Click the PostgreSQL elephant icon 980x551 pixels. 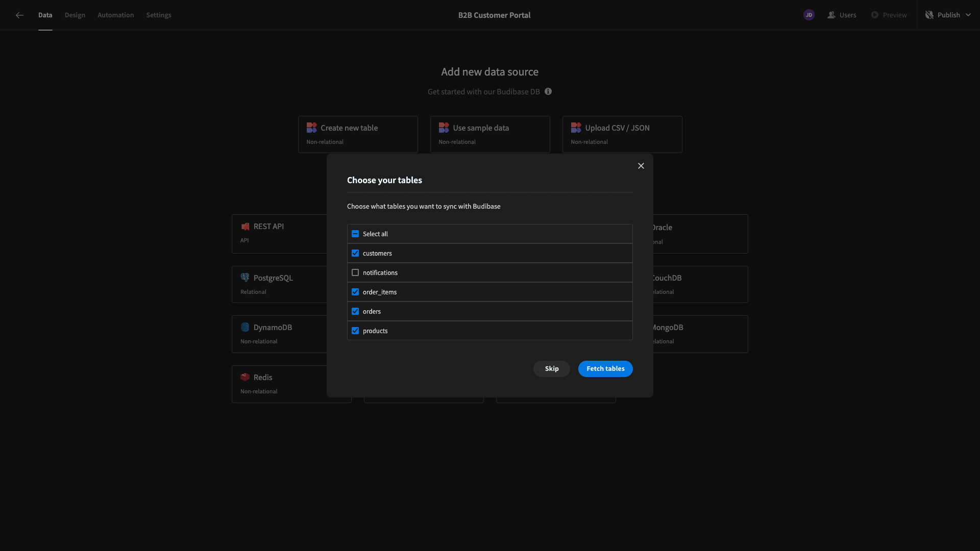(245, 278)
